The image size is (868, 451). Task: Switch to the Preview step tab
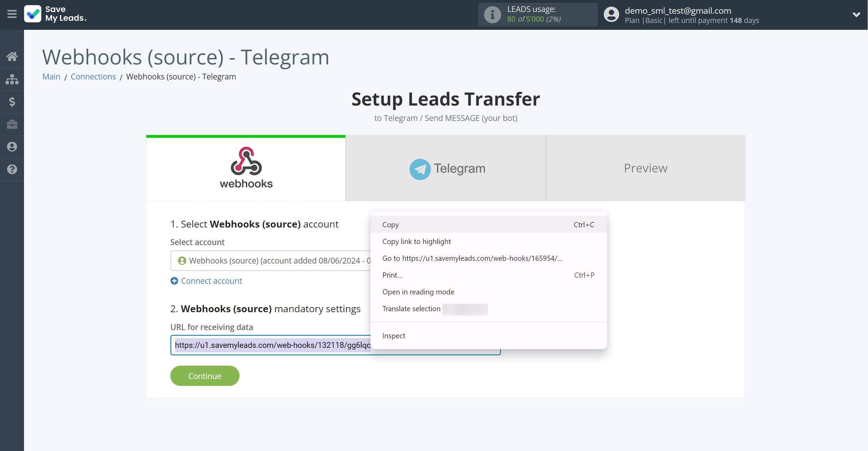[x=646, y=168]
